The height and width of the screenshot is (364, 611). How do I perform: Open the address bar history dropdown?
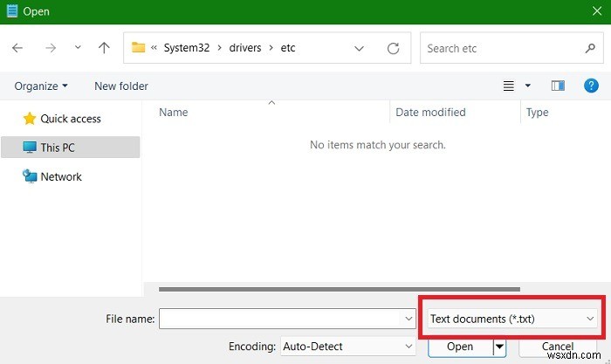pyautogui.click(x=359, y=48)
